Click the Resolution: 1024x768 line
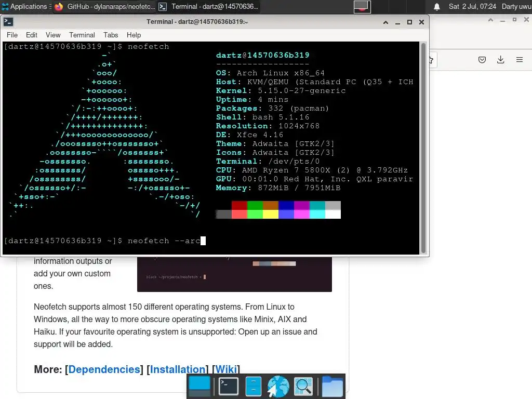 268,126
